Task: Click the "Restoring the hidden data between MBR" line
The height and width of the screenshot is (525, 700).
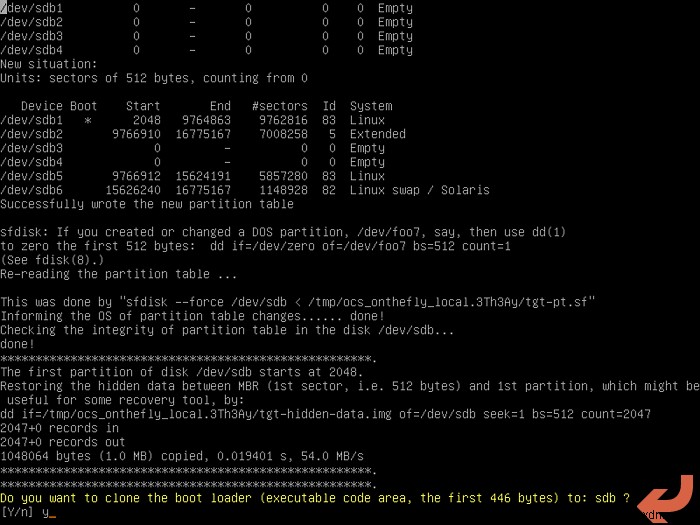Action: point(350,386)
